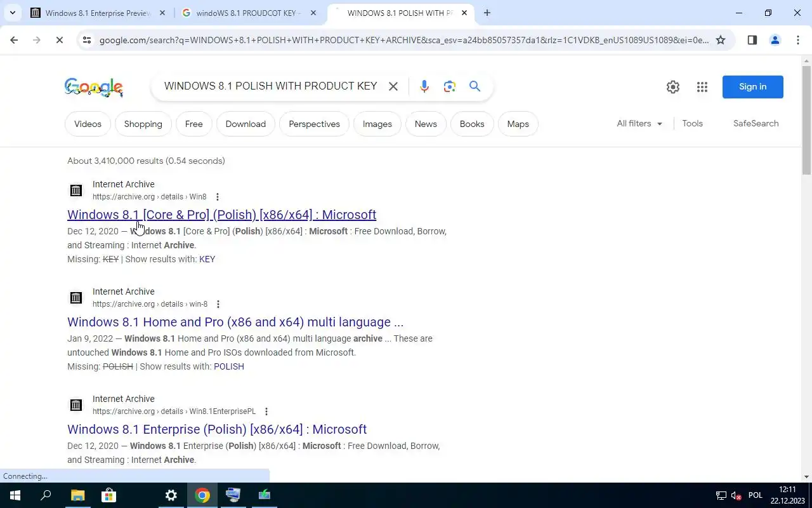Click the page vertical scrollbar thumb

point(807,119)
